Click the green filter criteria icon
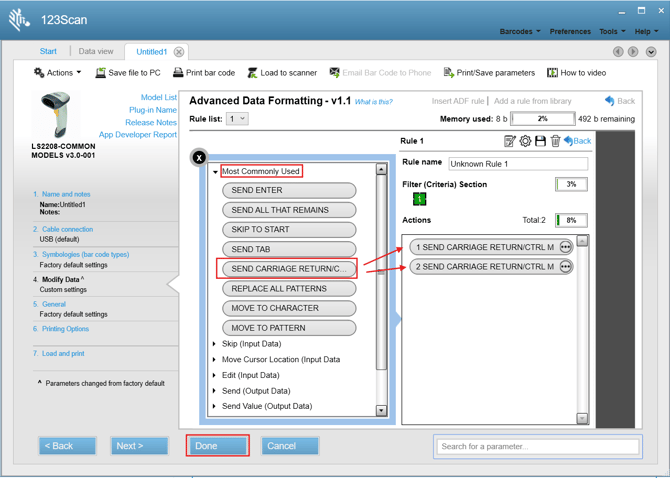 (419, 199)
